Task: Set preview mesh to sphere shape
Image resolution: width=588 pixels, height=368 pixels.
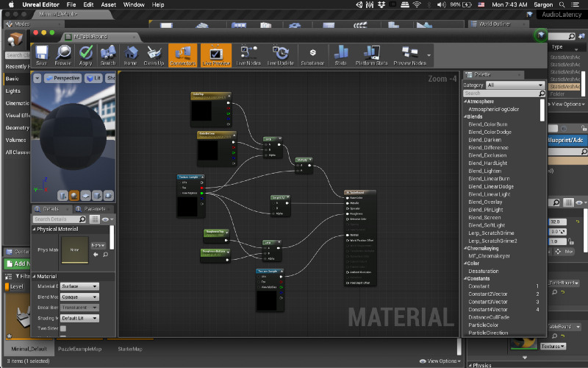Action: pyautogui.click(x=74, y=195)
